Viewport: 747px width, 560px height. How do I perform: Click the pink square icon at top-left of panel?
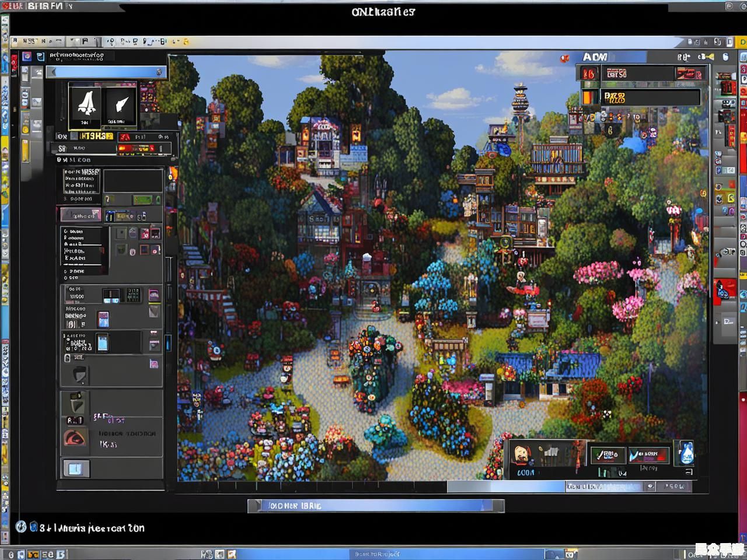(x=27, y=57)
